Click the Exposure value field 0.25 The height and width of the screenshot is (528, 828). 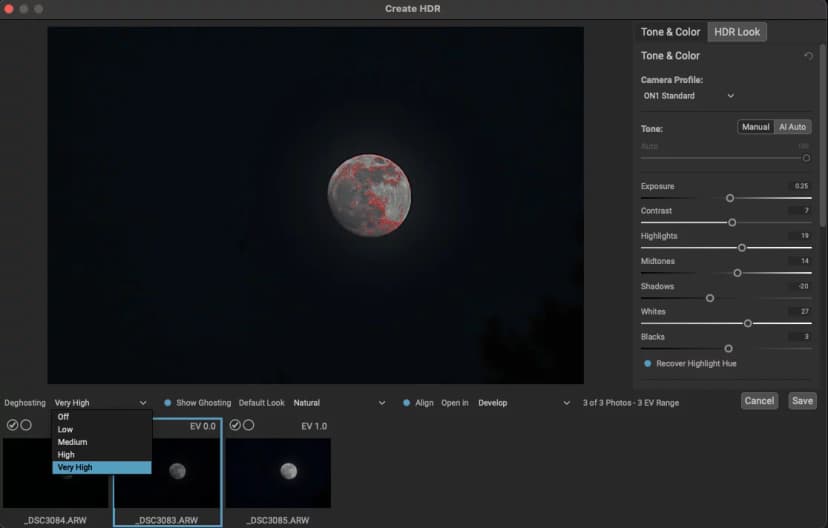pos(799,186)
